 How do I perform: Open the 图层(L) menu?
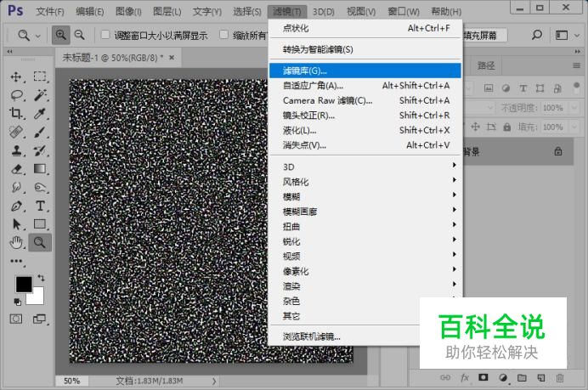coord(167,12)
